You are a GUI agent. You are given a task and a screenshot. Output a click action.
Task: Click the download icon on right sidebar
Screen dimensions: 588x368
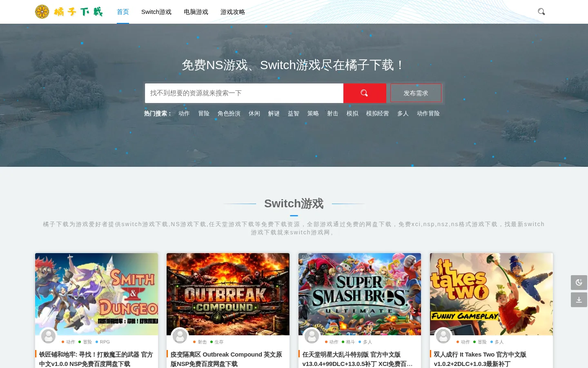pos(579,300)
